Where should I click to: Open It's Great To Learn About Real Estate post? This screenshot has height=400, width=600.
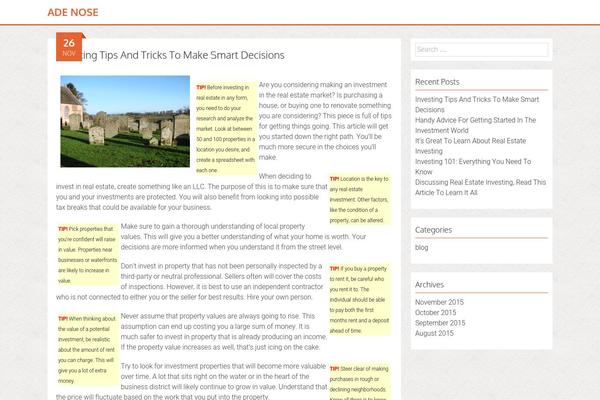tap(470, 146)
